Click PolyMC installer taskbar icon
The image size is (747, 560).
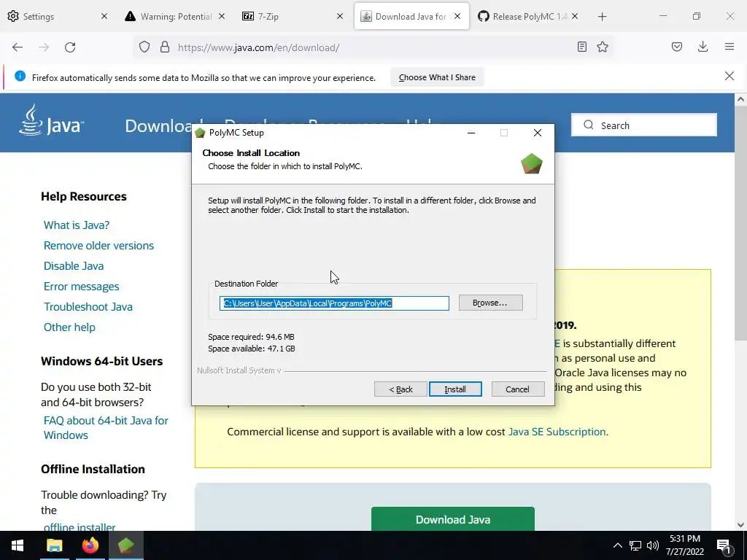(125, 545)
